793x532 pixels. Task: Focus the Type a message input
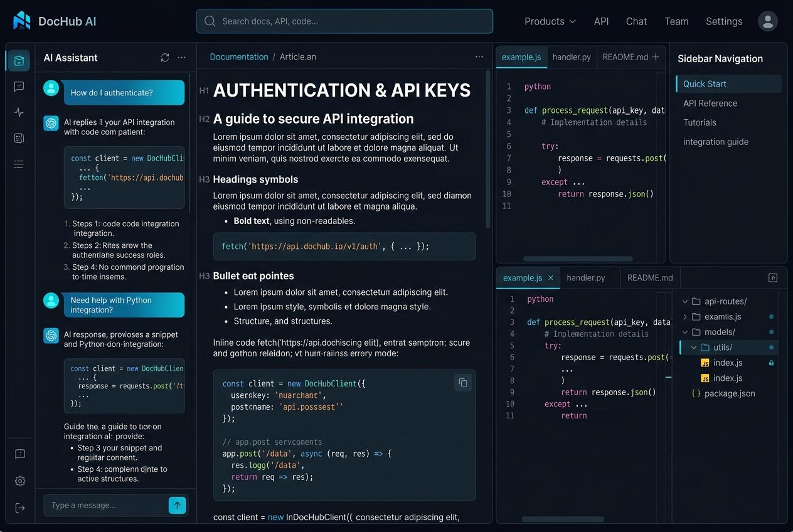coord(105,505)
